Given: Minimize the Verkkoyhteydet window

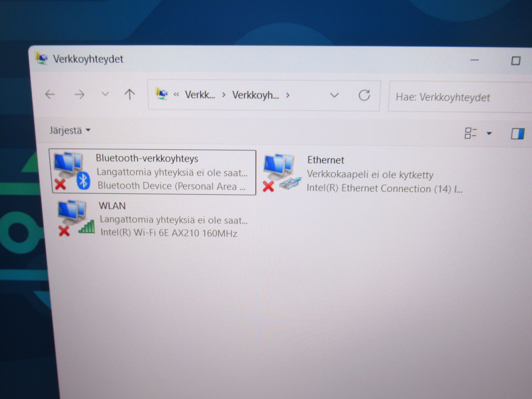Looking at the screenshot, I should [x=474, y=60].
